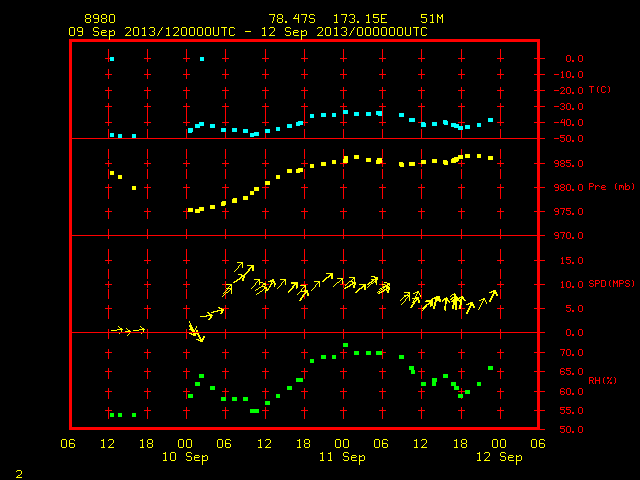The width and height of the screenshot is (640, 480).
Task: Click the isolated cyan point at 0.0 near 12 UTC
Action: click(x=112, y=59)
